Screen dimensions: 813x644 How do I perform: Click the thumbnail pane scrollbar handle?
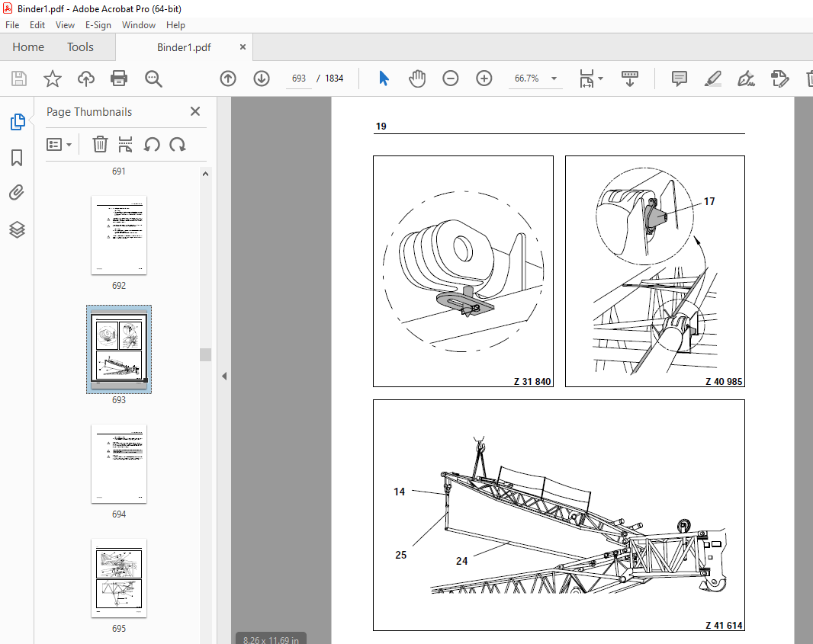pyautogui.click(x=205, y=354)
